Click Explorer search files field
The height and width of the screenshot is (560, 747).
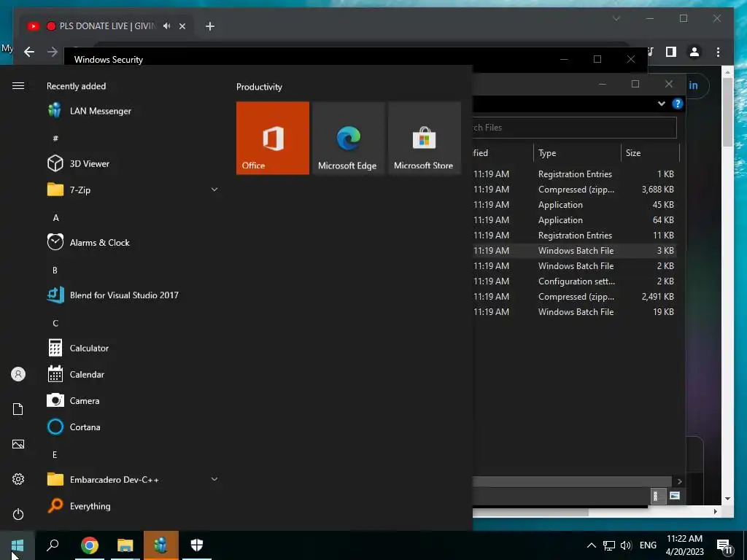575,128
